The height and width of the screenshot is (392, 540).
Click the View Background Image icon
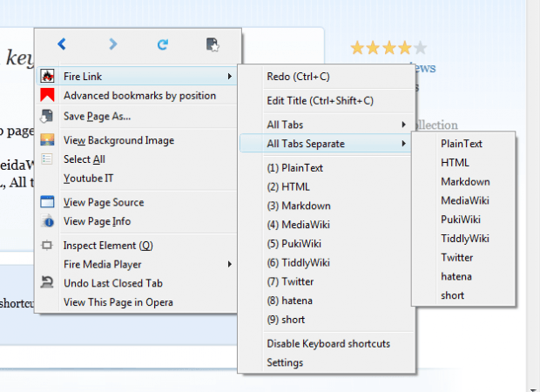coord(47,140)
